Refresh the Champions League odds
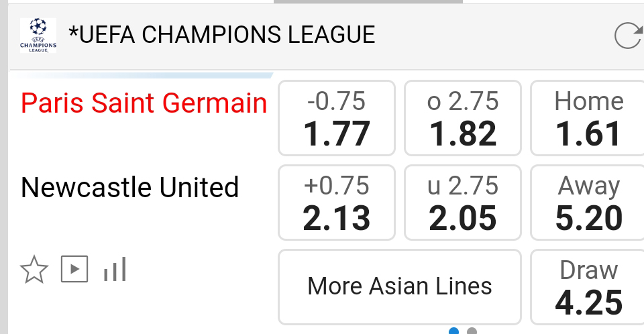644x334 pixels. coord(628,35)
